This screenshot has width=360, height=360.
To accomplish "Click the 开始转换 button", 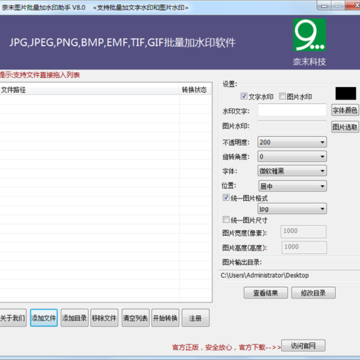I will pyautogui.click(x=165, y=318).
